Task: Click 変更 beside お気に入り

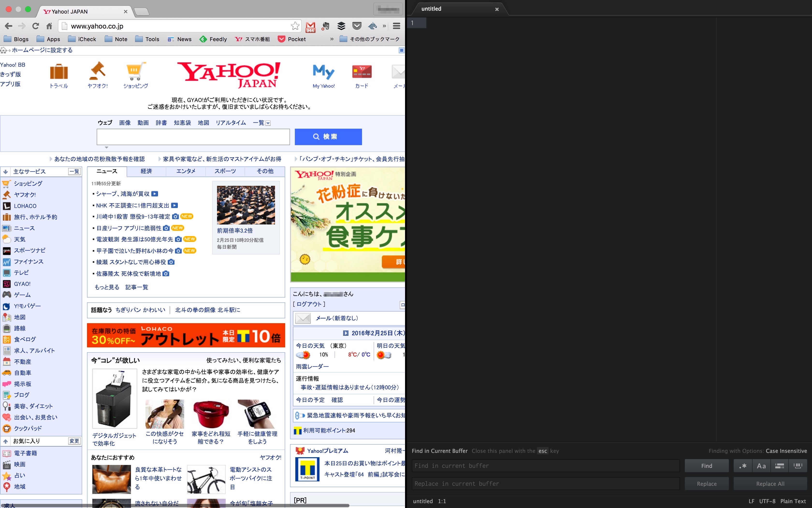Action: pyautogui.click(x=74, y=441)
